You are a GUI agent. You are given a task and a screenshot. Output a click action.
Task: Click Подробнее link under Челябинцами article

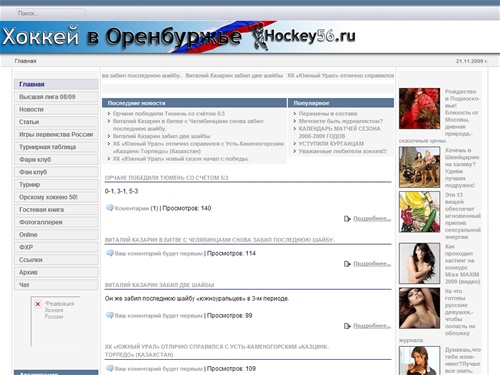click(x=372, y=263)
